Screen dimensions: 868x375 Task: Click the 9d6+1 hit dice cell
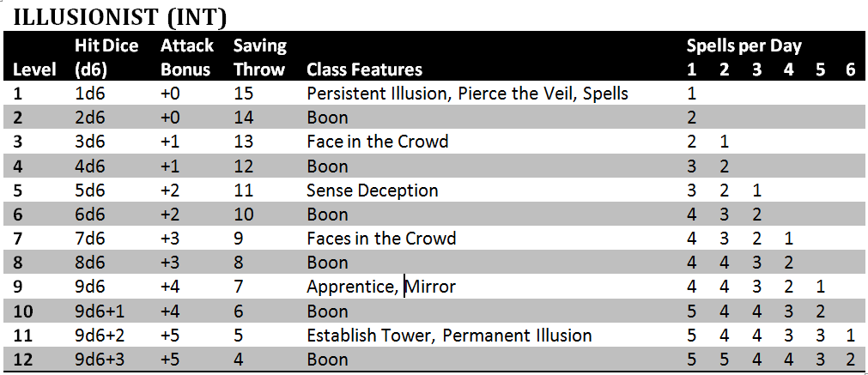coord(100,311)
